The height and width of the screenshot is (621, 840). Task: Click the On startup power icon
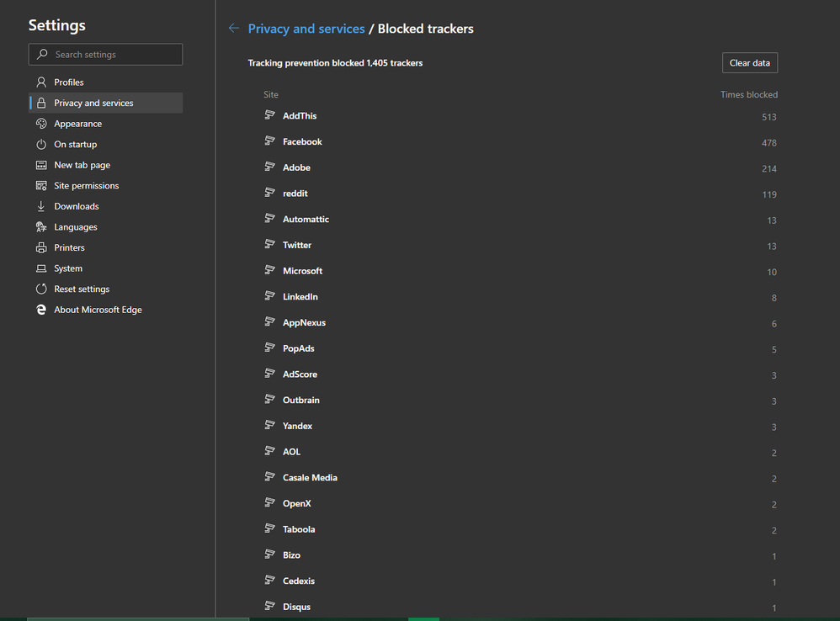point(41,145)
